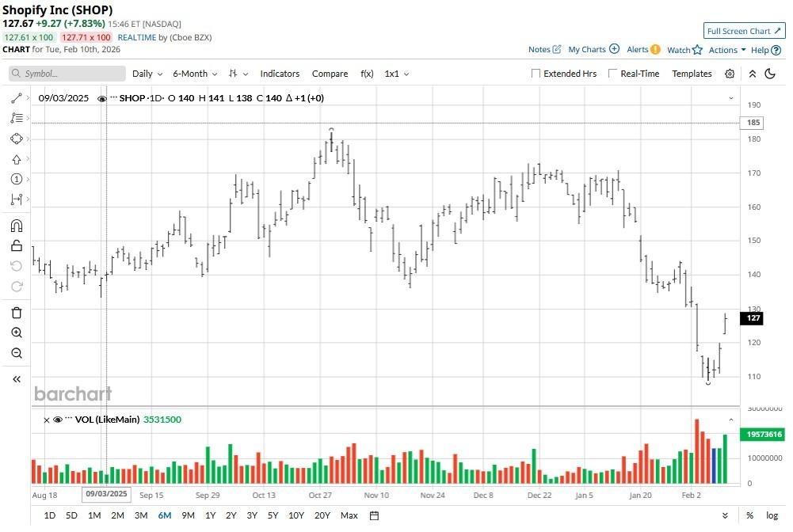793x532 pixels.
Task: Click the 127 current price label
Action: (x=752, y=318)
